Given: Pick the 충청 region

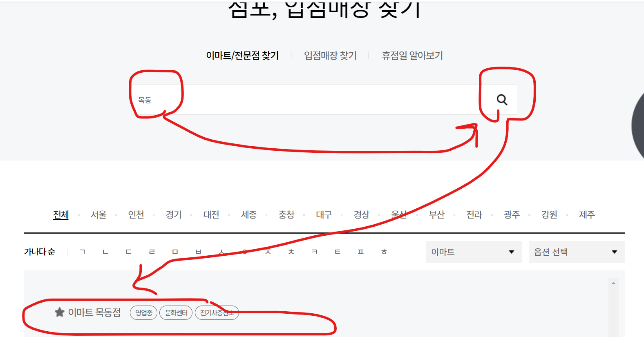Looking at the screenshot, I should 286,214.
